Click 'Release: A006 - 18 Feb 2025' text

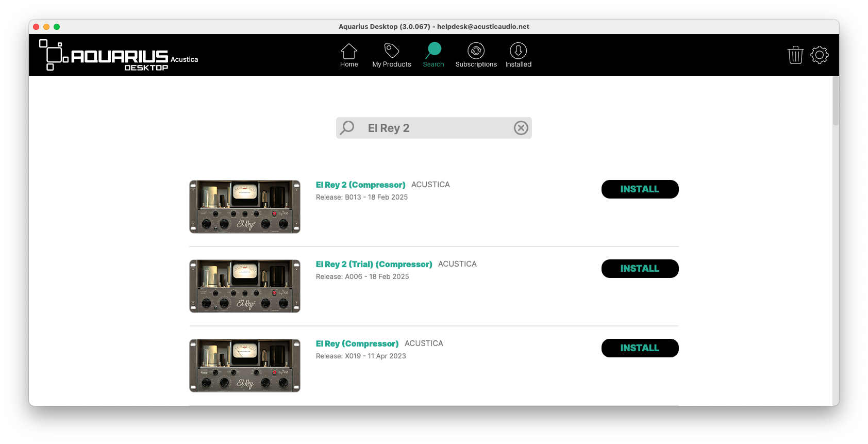pos(362,276)
